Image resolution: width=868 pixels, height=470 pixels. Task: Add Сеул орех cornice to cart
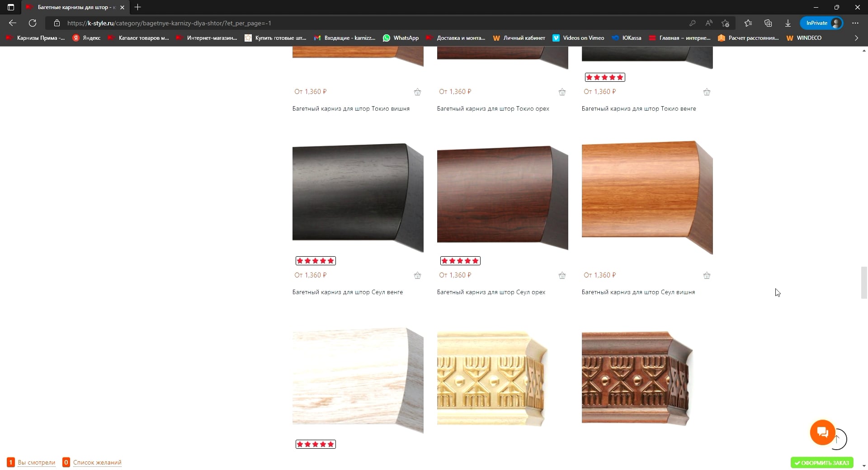pos(562,275)
